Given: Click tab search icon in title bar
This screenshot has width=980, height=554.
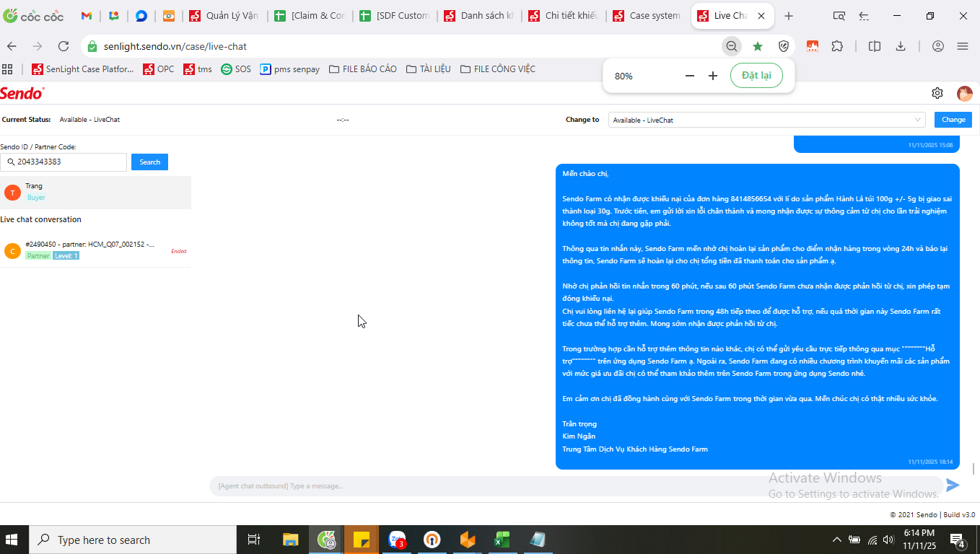Looking at the screenshot, I should (x=839, y=16).
